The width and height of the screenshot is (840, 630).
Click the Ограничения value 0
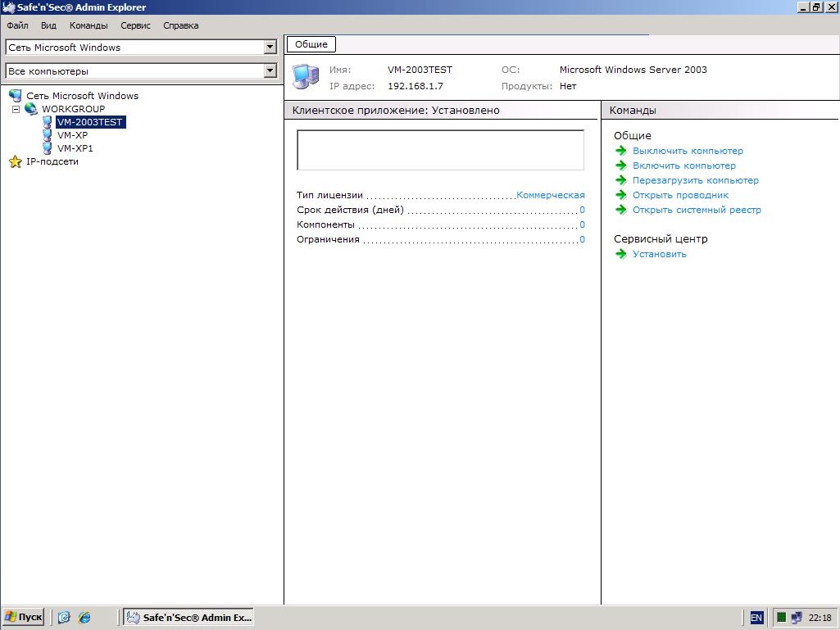click(x=583, y=239)
